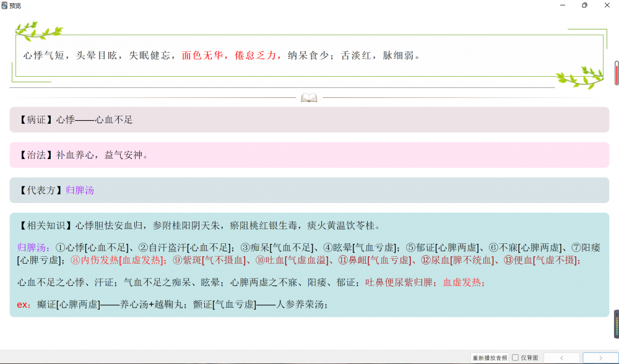Click text ⑤郁证[心脾两虚]
The width and height of the screenshot is (619, 364).
pyautogui.click(x=442, y=248)
